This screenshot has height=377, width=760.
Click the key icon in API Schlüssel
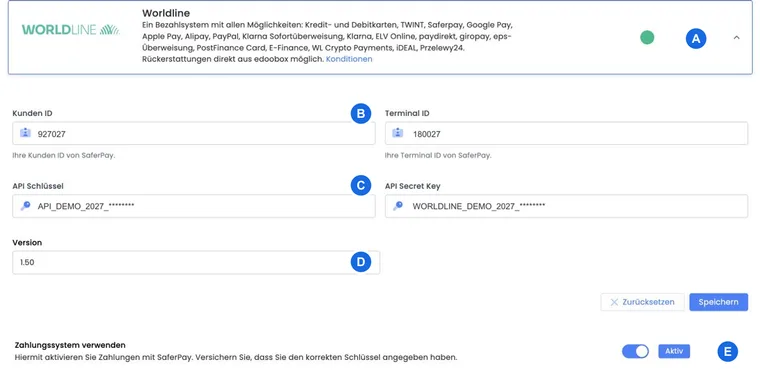point(25,206)
